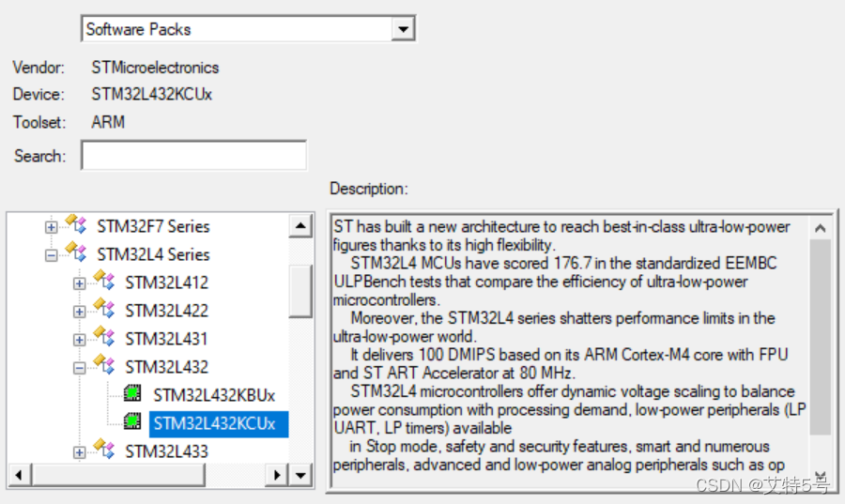The image size is (845, 504).
Task: Click the STMicroelectronics vendor text
Action: click(x=155, y=68)
